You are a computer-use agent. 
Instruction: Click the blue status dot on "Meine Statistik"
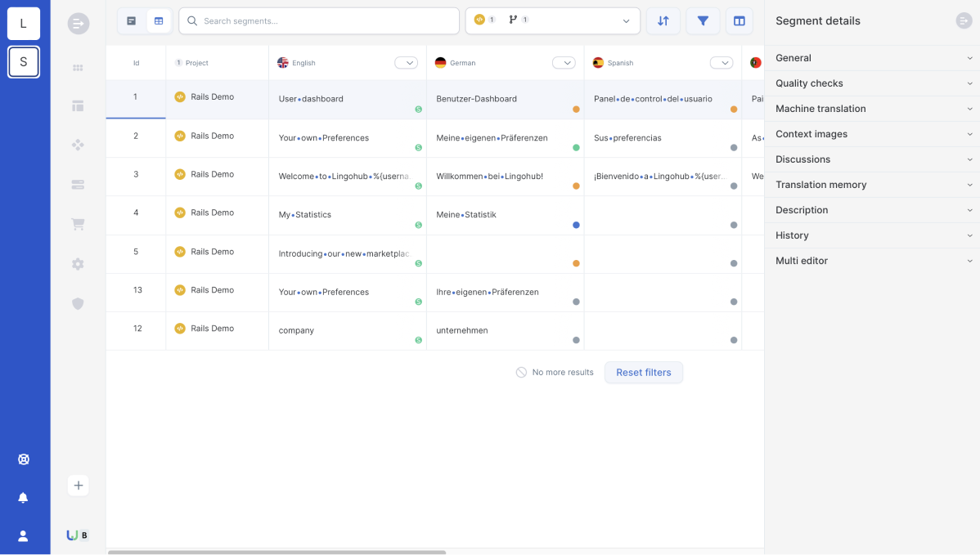click(576, 225)
